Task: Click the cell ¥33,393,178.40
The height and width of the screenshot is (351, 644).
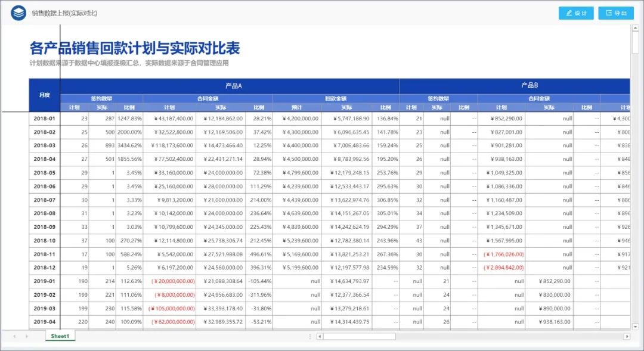Action: [x=221, y=308]
